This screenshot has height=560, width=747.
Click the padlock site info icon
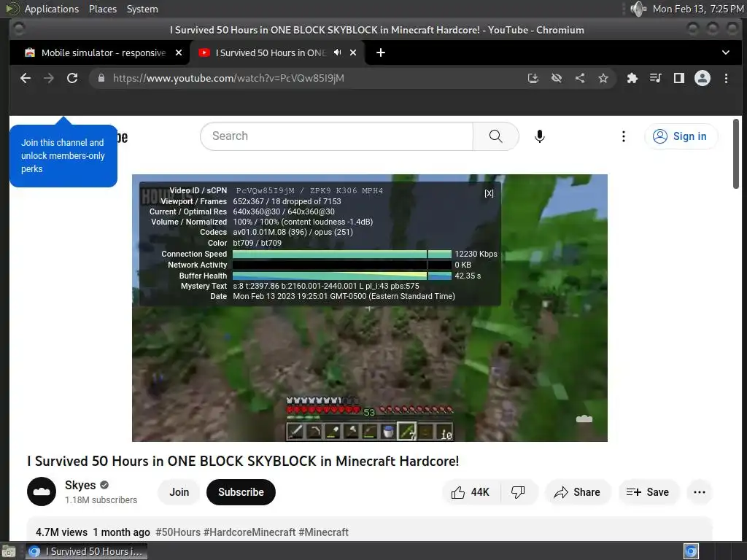[x=101, y=78]
